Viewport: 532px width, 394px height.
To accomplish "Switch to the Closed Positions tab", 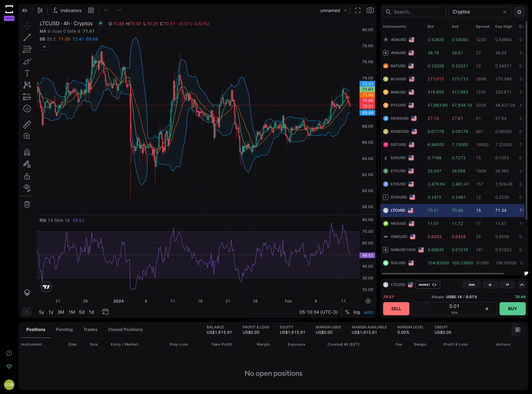I will pyautogui.click(x=125, y=329).
